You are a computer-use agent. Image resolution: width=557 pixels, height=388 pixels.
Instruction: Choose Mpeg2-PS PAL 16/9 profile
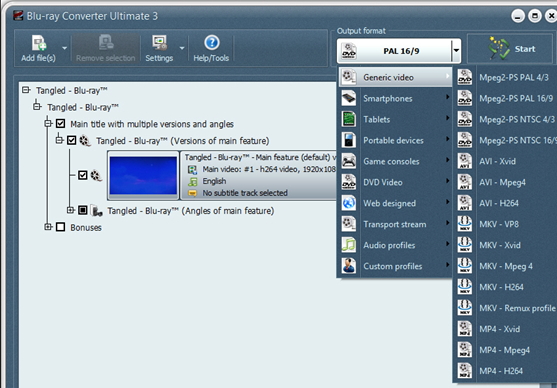(x=506, y=98)
